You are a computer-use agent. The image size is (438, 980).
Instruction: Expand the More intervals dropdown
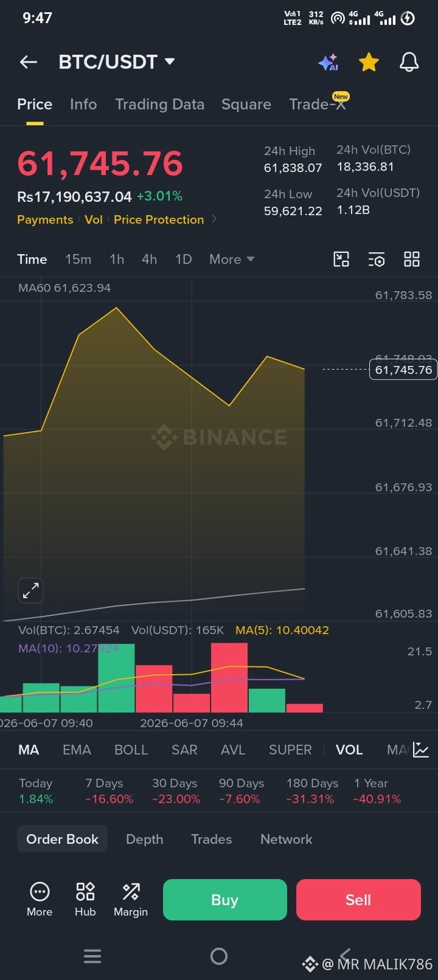point(232,260)
